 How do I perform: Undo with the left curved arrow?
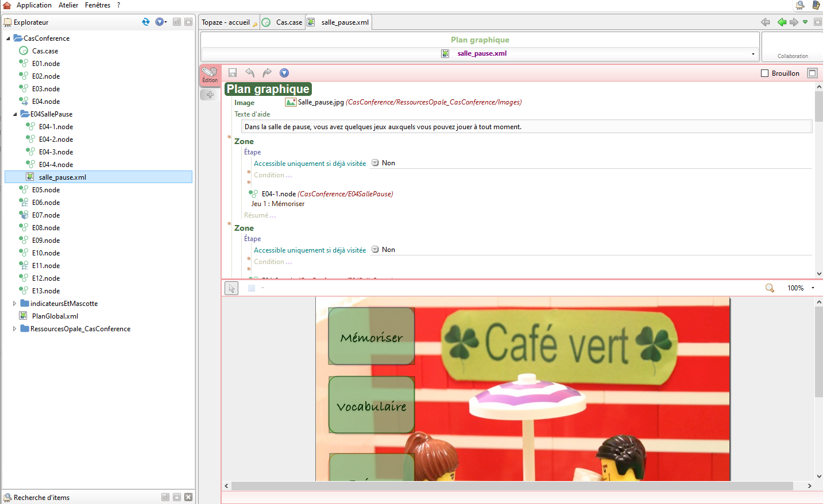250,73
